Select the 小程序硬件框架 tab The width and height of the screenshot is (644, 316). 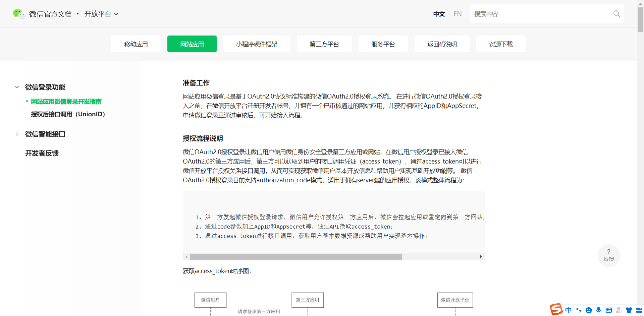(257, 44)
